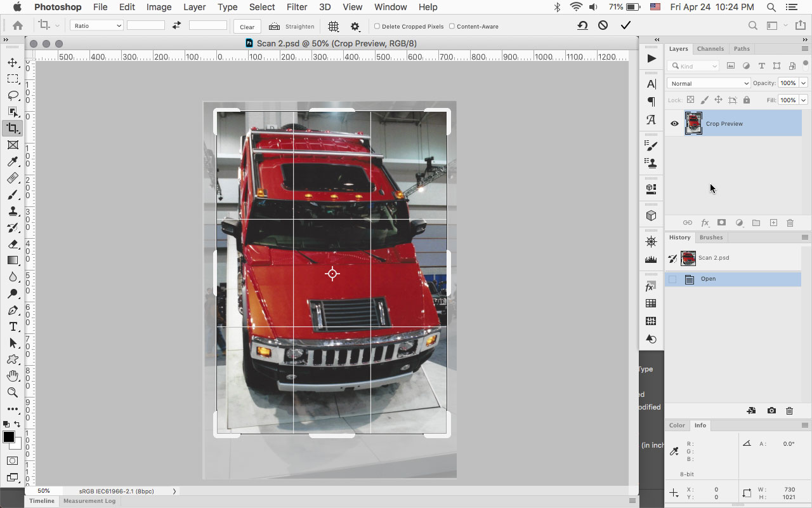Image resolution: width=812 pixels, height=508 pixels.
Task: Enable Delete Cropped Pixels checkbox
Action: 377,27
